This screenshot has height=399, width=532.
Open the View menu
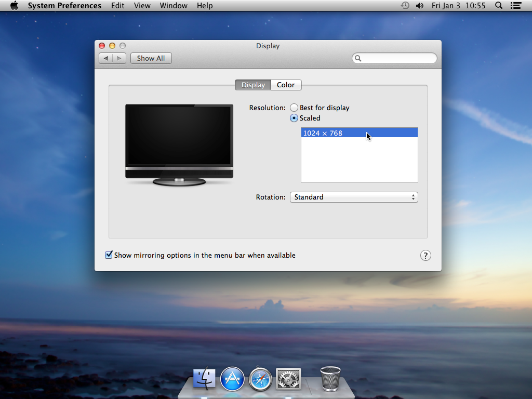click(x=142, y=5)
